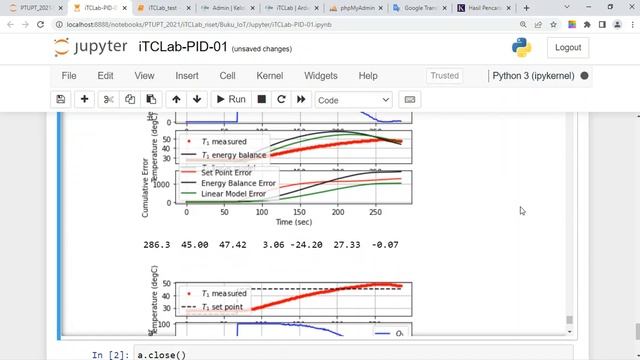Click the T1 set point legend entry
Viewport: 640px width, 360px height.
(x=212, y=307)
